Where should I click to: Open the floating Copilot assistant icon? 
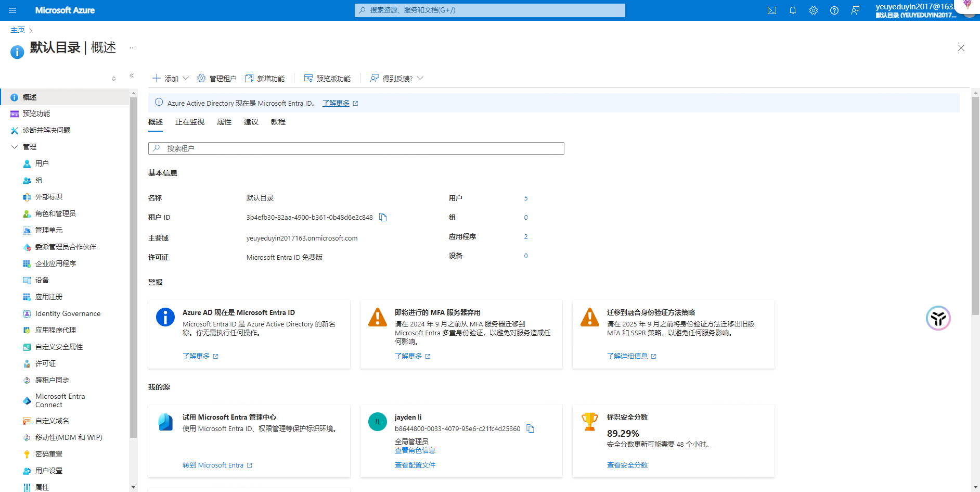point(938,318)
